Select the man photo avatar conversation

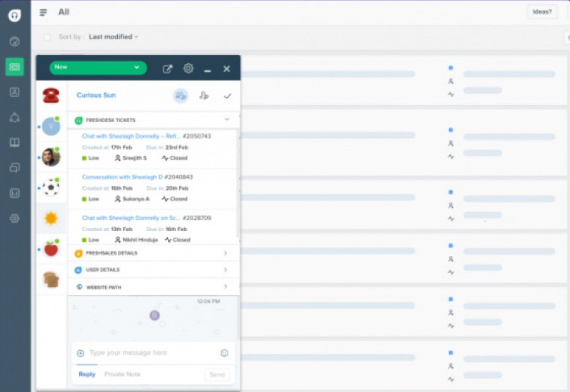coord(51,157)
